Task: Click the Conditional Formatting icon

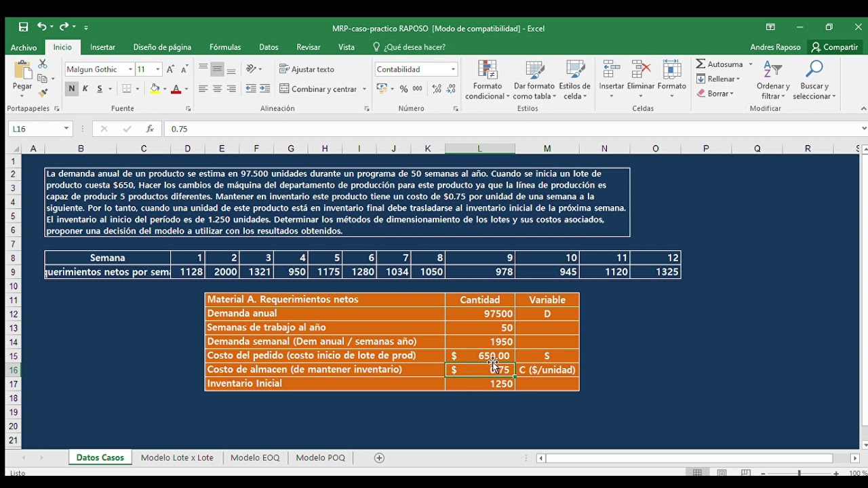Action: (x=487, y=70)
